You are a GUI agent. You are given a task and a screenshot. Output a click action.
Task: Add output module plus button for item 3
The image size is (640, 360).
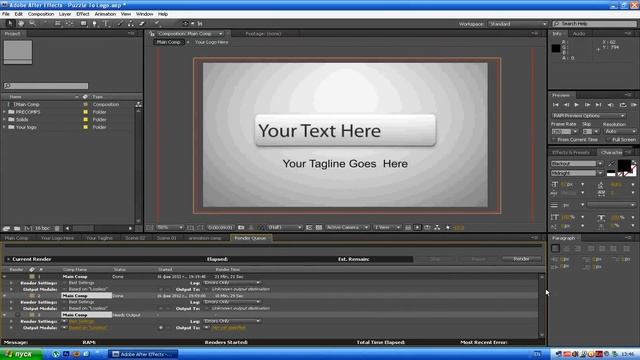point(161,328)
